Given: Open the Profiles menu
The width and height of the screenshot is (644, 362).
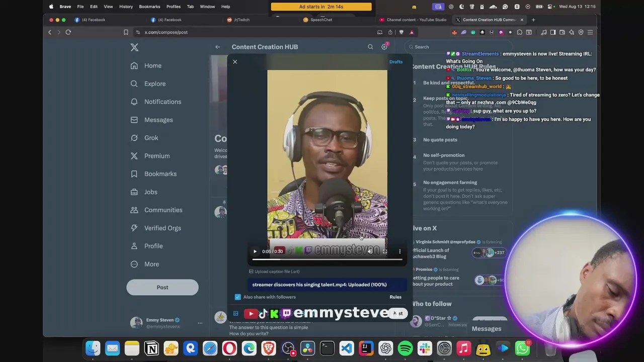Looking at the screenshot, I should coord(173,7).
